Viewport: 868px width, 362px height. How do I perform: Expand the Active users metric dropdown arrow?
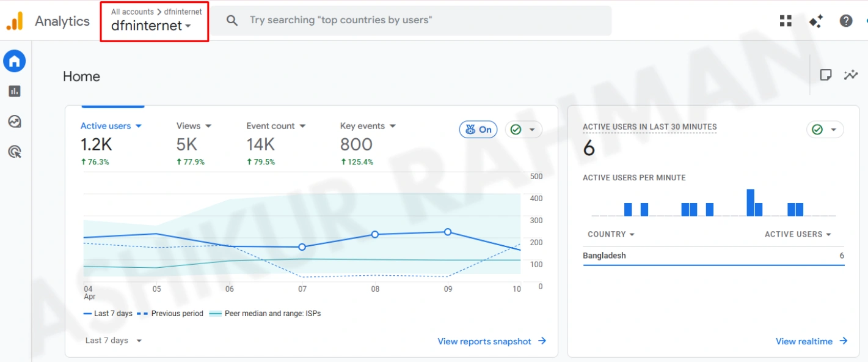click(139, 126)
